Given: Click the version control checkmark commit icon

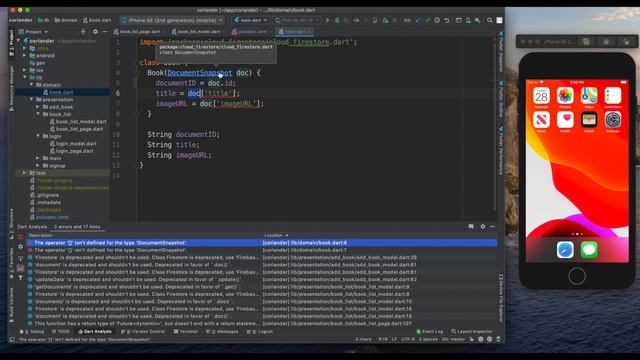Looking at the screenshot, I should [427, 20].
